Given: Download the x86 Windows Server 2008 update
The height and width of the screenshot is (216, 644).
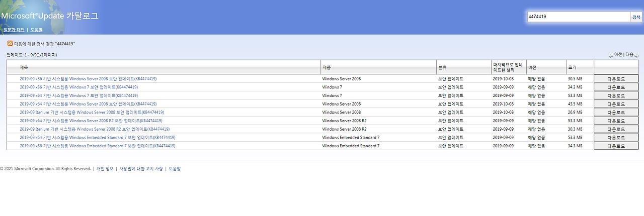Looking at the screenshot, I should coord(616,79).
